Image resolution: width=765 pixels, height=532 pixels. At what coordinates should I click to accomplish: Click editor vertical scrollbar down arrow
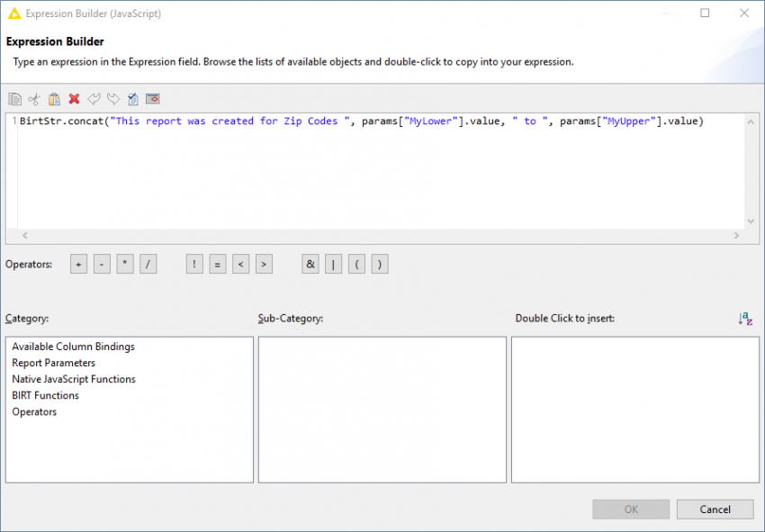pos(751,221)
